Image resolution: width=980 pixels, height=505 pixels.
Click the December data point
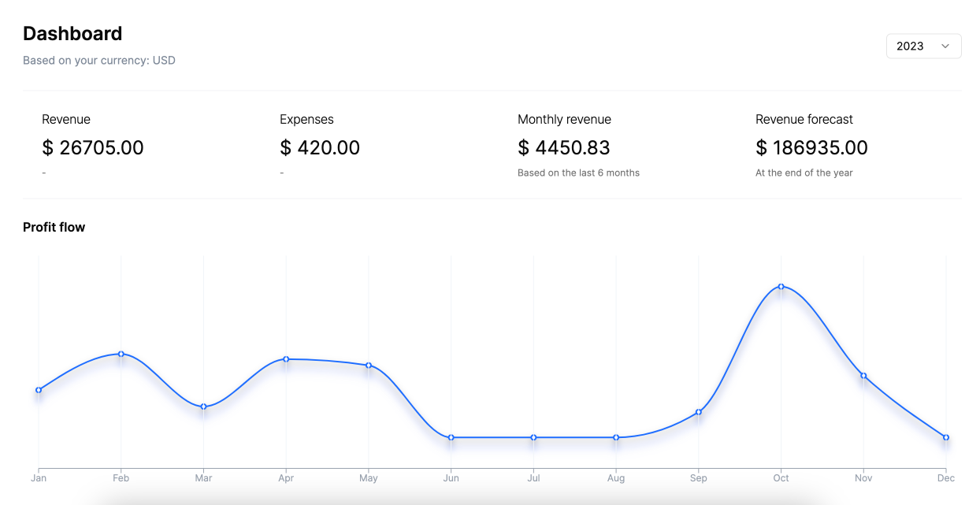point(946,437)
